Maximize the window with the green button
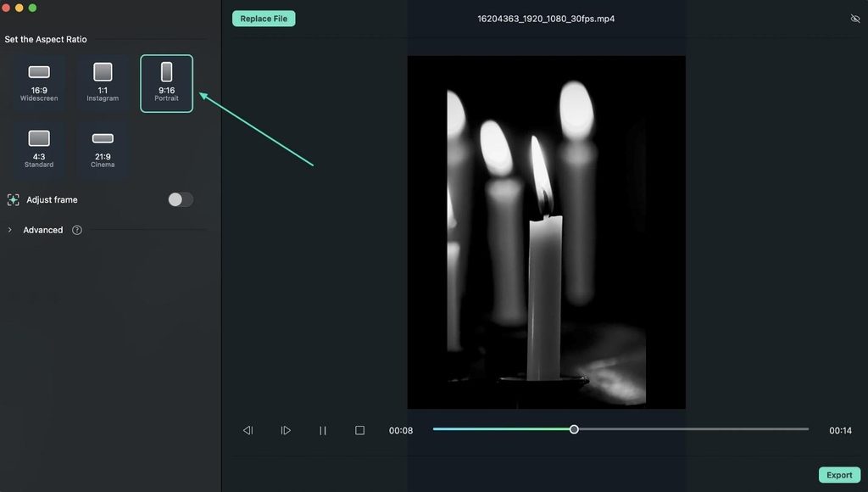Image resolution: width=868 pixels, height=492 pixels. coord(33,8)
